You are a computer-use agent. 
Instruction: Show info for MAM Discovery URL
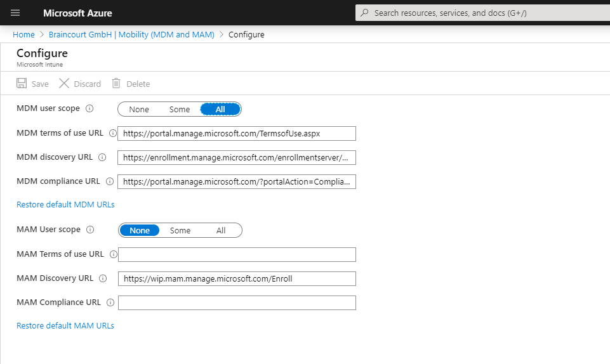[x=103, y=278]
